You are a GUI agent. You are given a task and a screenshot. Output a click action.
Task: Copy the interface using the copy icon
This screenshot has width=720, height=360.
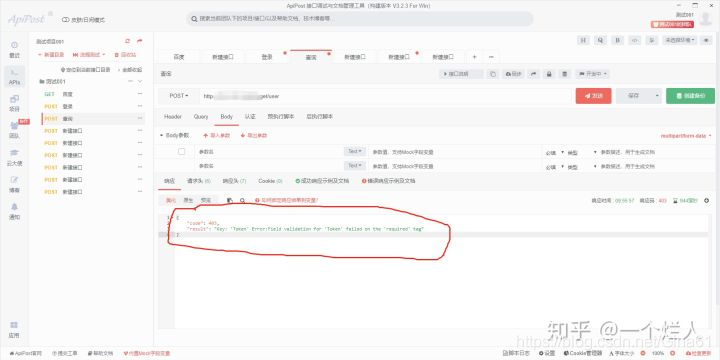[x=492, y=74]
